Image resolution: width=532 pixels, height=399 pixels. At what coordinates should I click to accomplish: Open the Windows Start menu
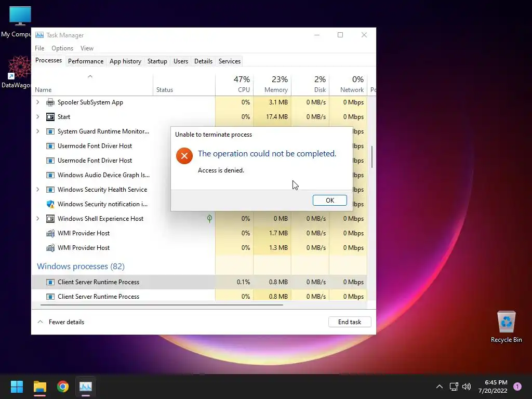tap(17, 387)
